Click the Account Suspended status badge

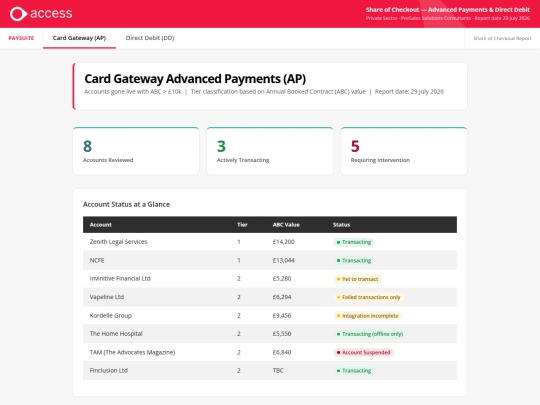[363, 352]
